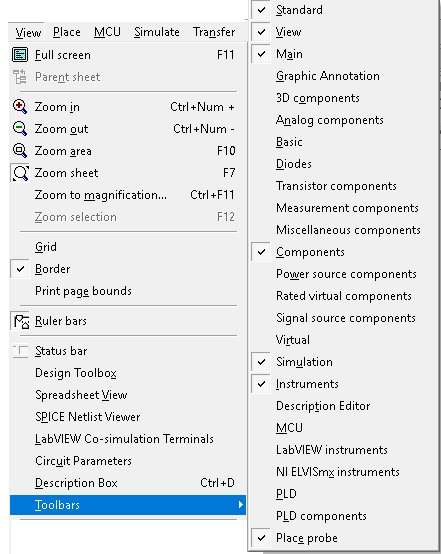This screenshot has width=441, height=554.
Task: Click the Zoom in magnifier icon
Action: (x=20, y=107)
